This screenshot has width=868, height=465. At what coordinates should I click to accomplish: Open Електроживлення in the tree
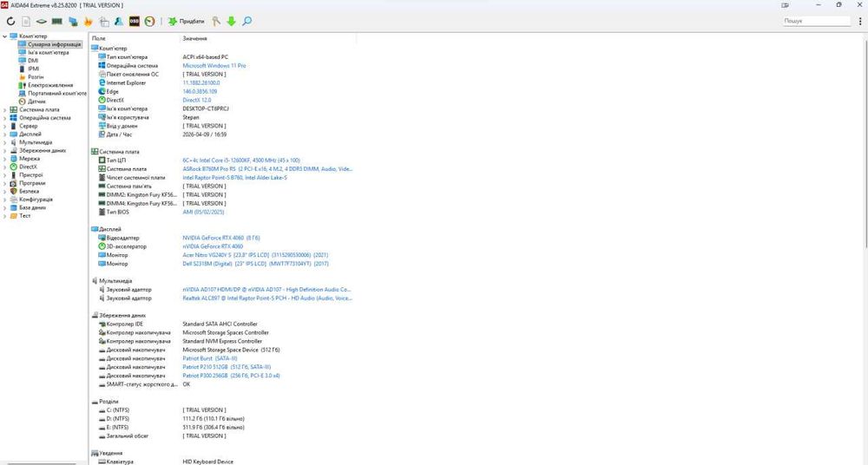click(x=50, y=85)
